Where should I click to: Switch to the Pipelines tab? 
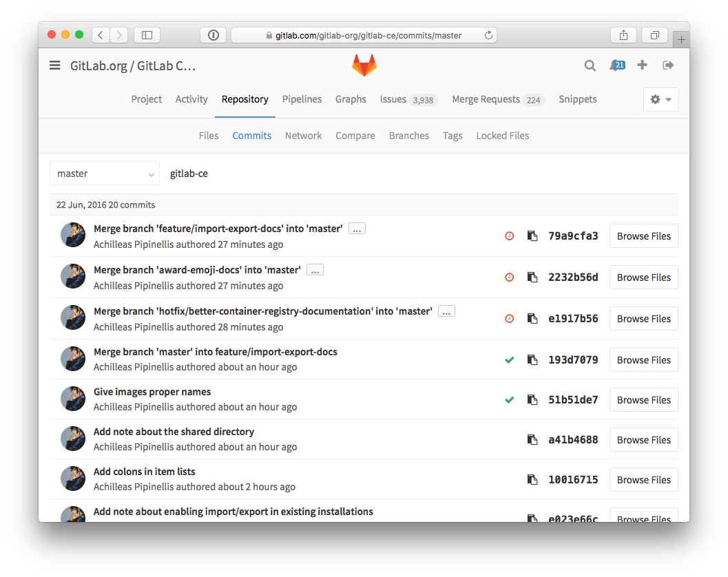[302, 99]
